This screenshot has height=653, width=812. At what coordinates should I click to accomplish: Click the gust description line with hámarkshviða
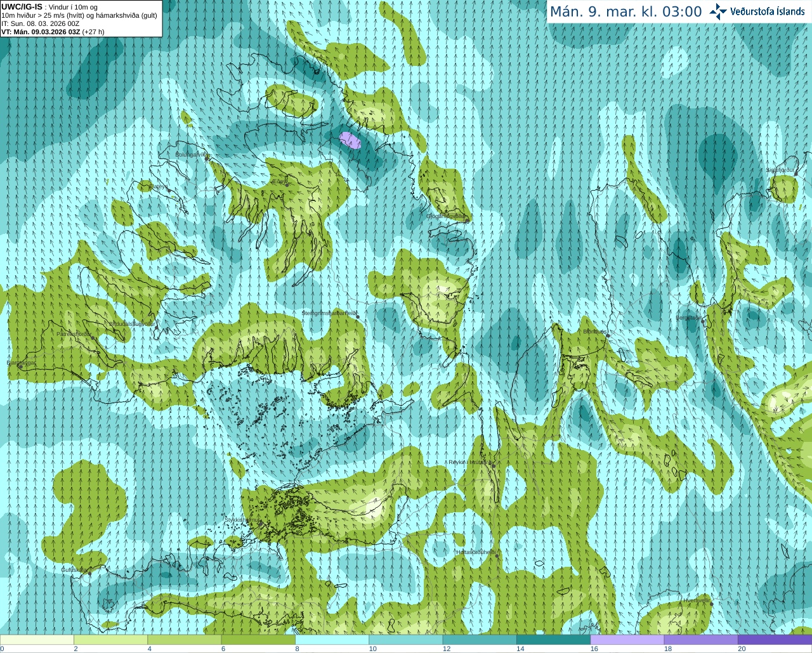pyautogui.click(x=79, y=15)
